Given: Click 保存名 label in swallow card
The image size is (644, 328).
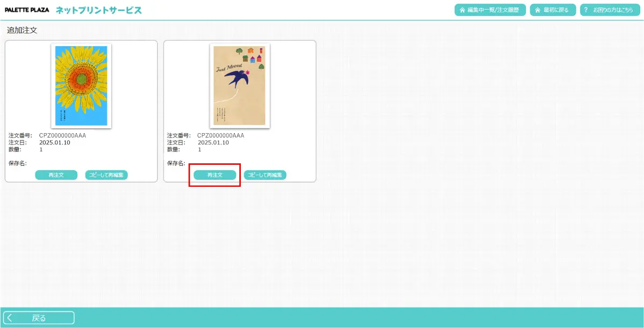Looking at the screenshot, I should [x=176, y=163].
